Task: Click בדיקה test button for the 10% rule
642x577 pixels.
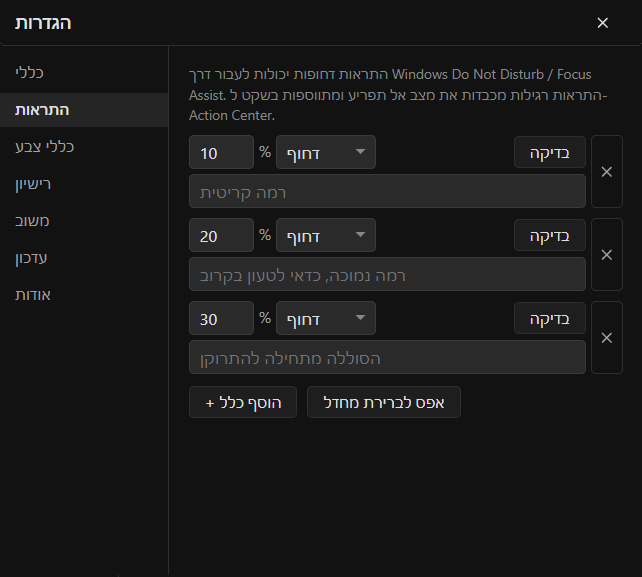Action: 549,152
